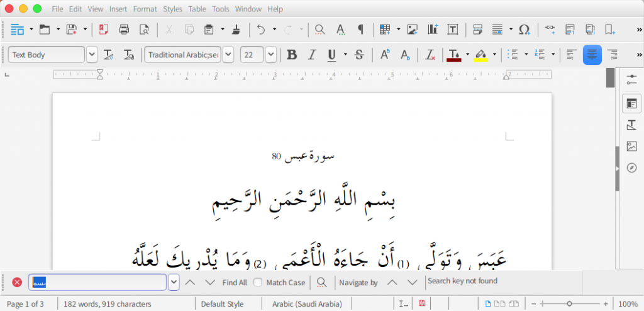The height and width of the screenshot is (311, 644).
Task: Click the Insert Table icon
Action: coord(384,29)
